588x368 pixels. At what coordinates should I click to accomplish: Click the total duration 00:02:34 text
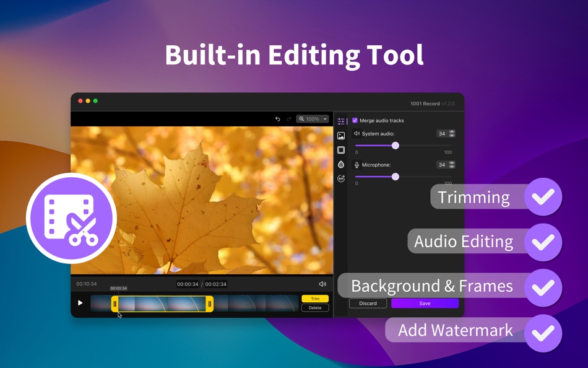(216, 284)
